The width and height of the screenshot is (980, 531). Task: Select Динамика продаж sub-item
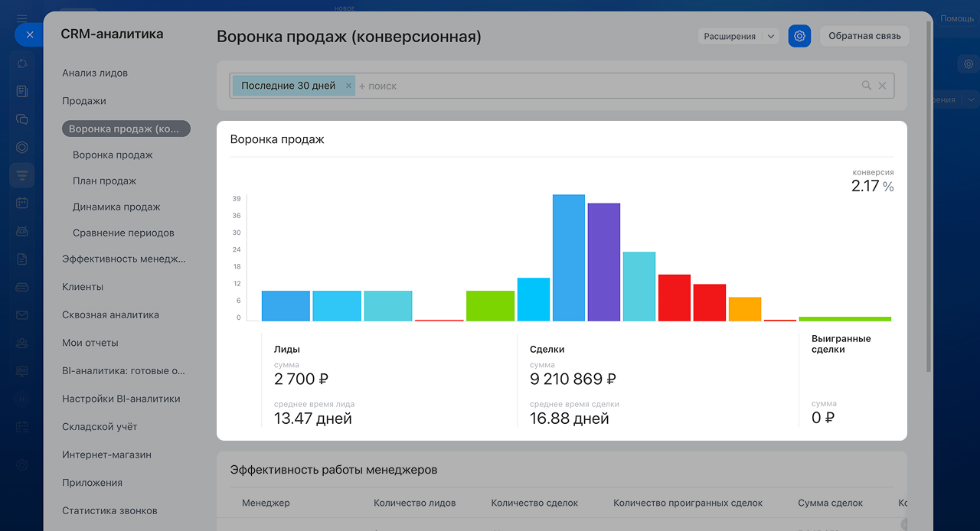click(x=116, y=207)
